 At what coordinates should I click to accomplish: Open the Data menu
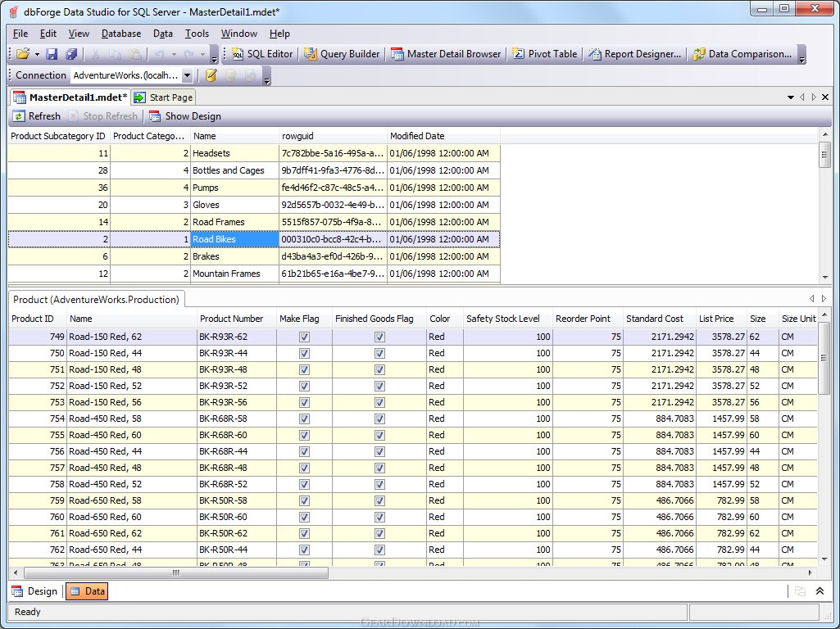coord(163,34)
